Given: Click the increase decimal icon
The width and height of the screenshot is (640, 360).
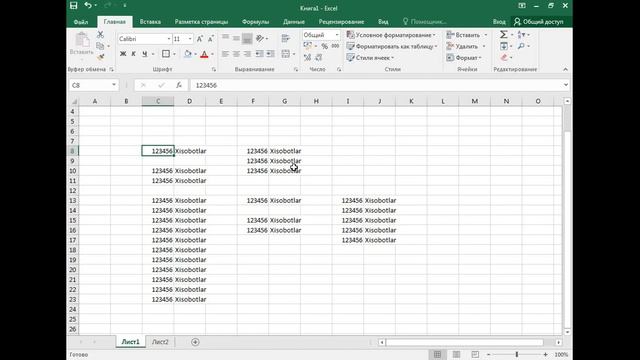Looking at the screenshot, I should (307, 58).
